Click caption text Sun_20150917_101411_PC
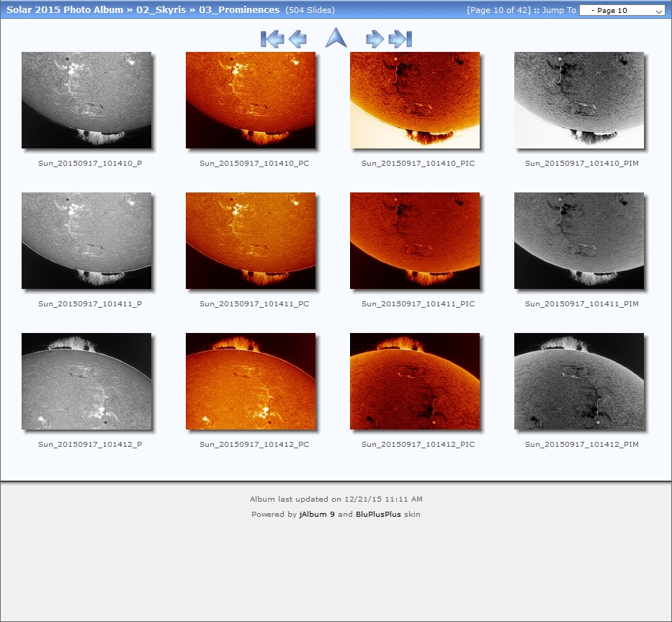This screenshot has width=672, height=622. tap(254, 303)
